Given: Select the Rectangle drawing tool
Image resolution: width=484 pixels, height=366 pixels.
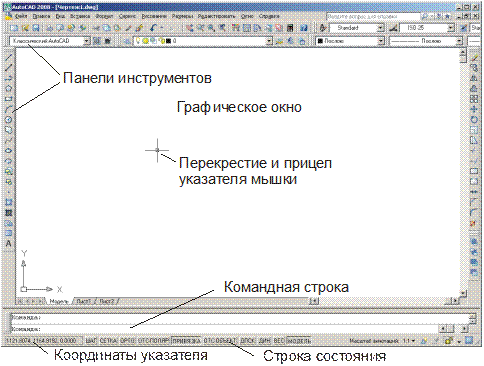Looking at the screenshot, I should click(9, 99).
